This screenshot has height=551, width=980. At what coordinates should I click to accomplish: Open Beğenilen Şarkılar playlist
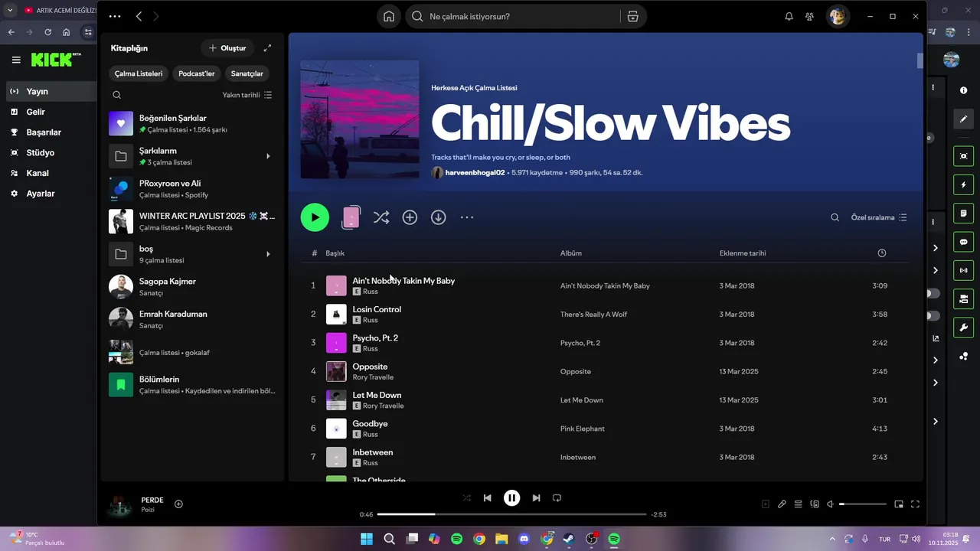(191, 123)
